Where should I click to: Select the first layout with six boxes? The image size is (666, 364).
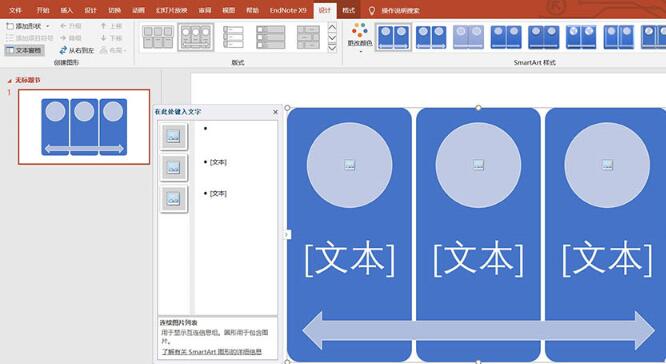pyautogui.click(x=158, y=37)
